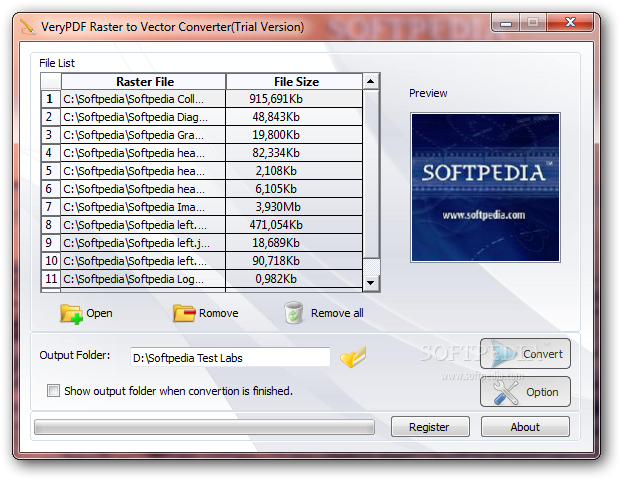
Task: Close the VeryPDF converter window
Action: (x=570, y=22)
